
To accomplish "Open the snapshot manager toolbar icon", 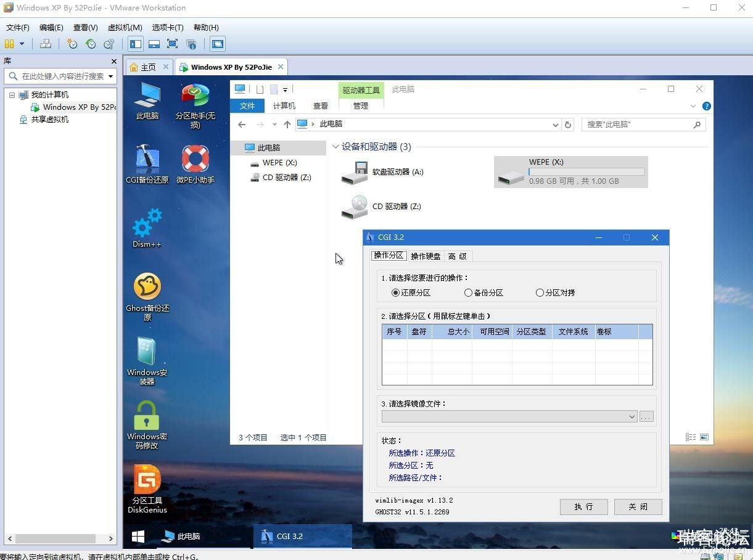I will click(109, 44).
